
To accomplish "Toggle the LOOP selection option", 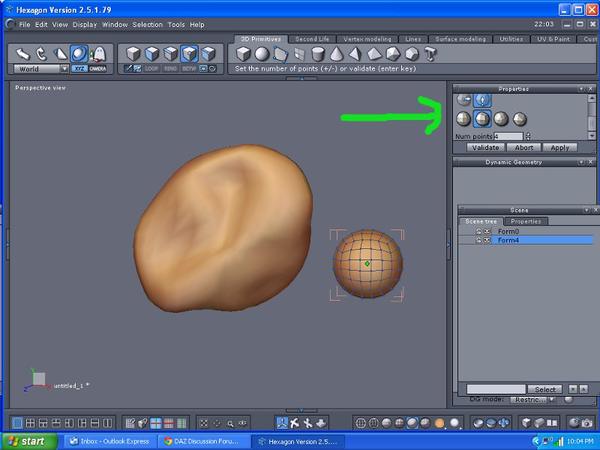I will [x=152, y=69].
